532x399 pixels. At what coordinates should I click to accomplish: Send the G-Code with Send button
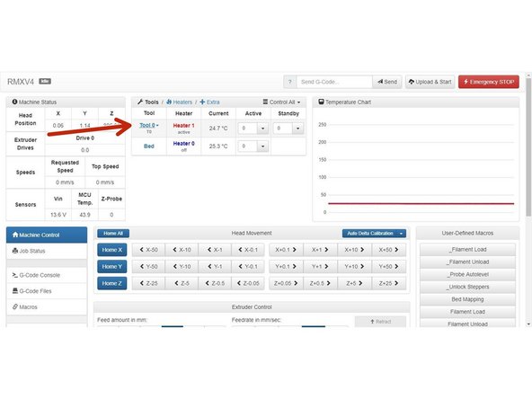(387, 82)
